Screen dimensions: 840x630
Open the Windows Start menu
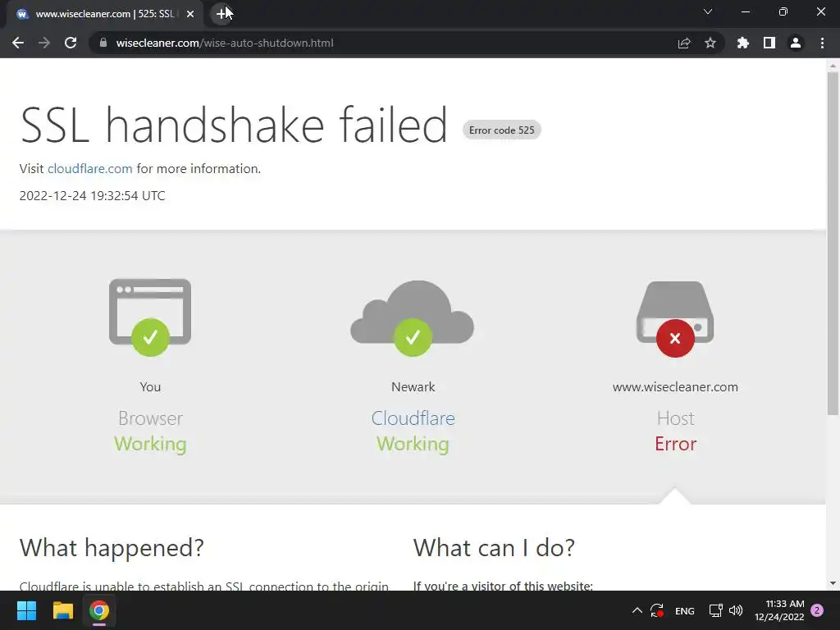[26, 610]
